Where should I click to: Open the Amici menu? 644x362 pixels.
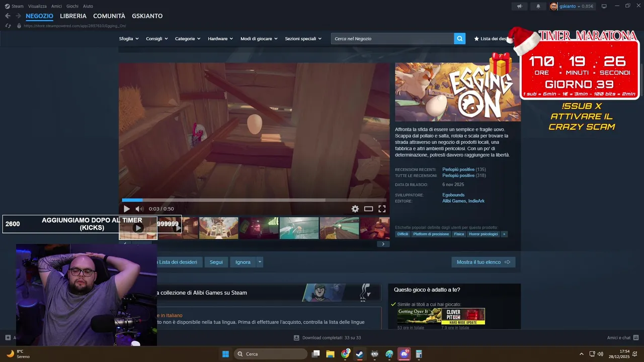[56, 6]
